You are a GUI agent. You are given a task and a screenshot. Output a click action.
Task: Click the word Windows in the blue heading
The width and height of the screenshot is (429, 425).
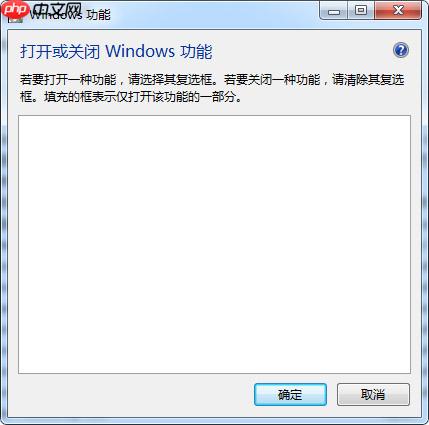(140, 51)
